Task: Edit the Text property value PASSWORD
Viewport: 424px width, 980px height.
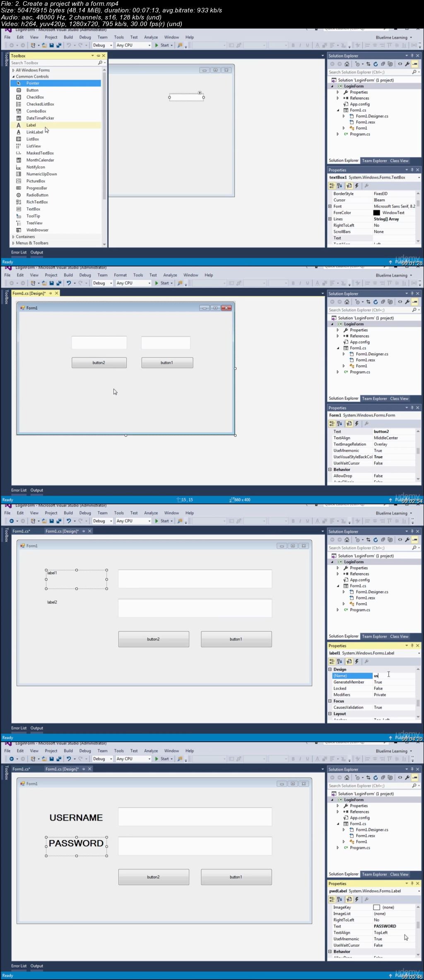Action: click(x=394, y=927)
